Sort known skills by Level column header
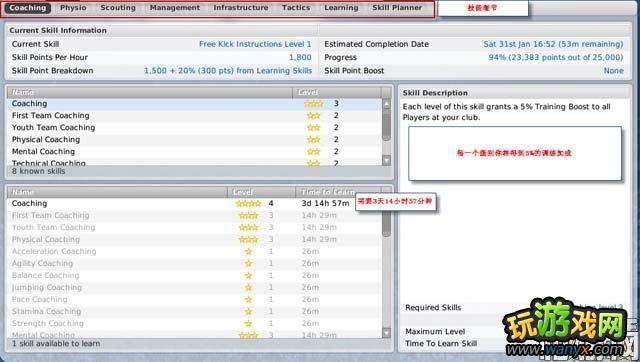 coord(337,92)
